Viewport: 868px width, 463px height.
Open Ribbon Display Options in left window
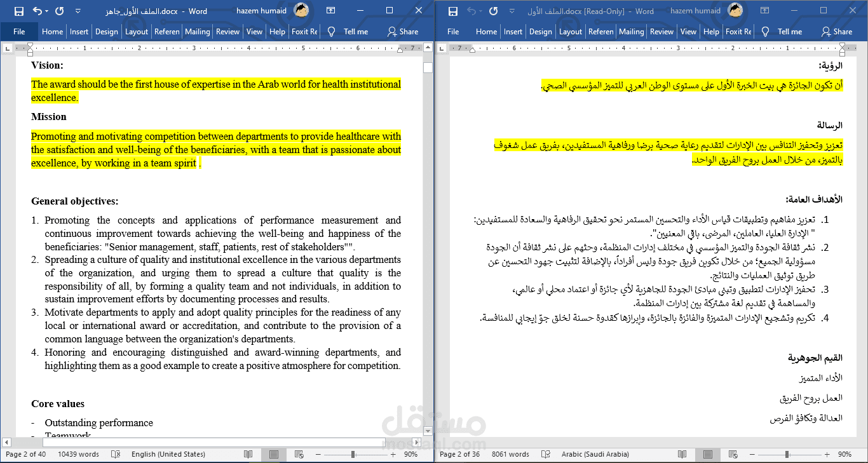[x=330, y=11]
